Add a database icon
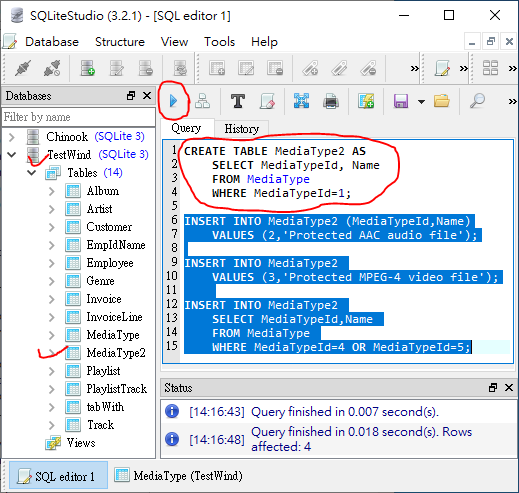This screenshot has height=493, width=519. click(x=88, y=68)
